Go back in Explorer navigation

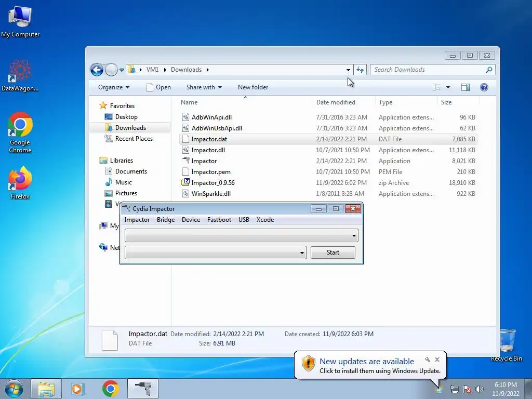pos(97,70)
